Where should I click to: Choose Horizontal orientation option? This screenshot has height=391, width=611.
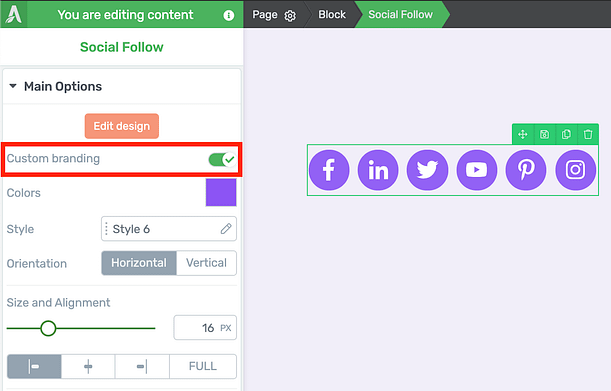pos(139,263)
